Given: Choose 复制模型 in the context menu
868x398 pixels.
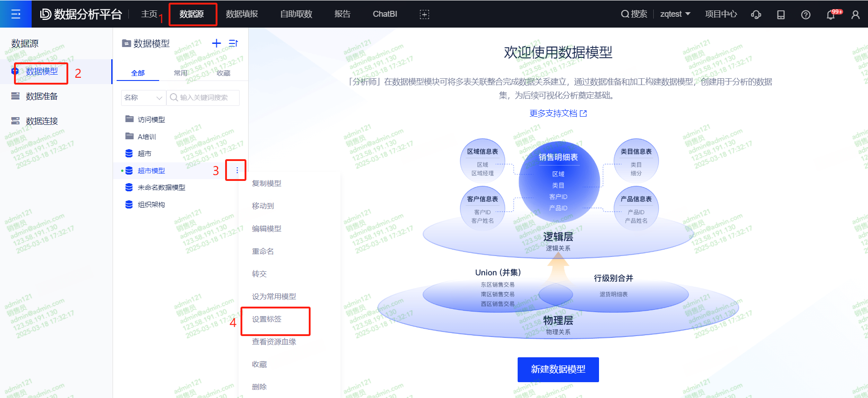Looking at the screenshot, I should [x=267, y=184].
